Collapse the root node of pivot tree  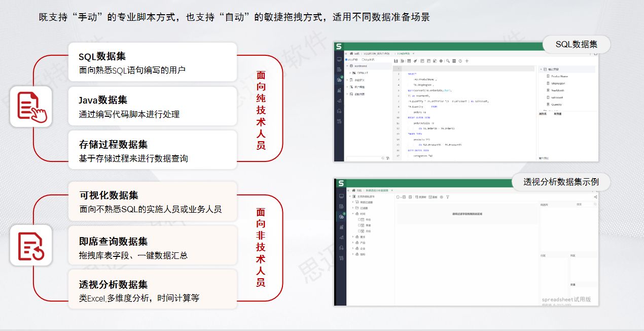(x=350, y=196)
